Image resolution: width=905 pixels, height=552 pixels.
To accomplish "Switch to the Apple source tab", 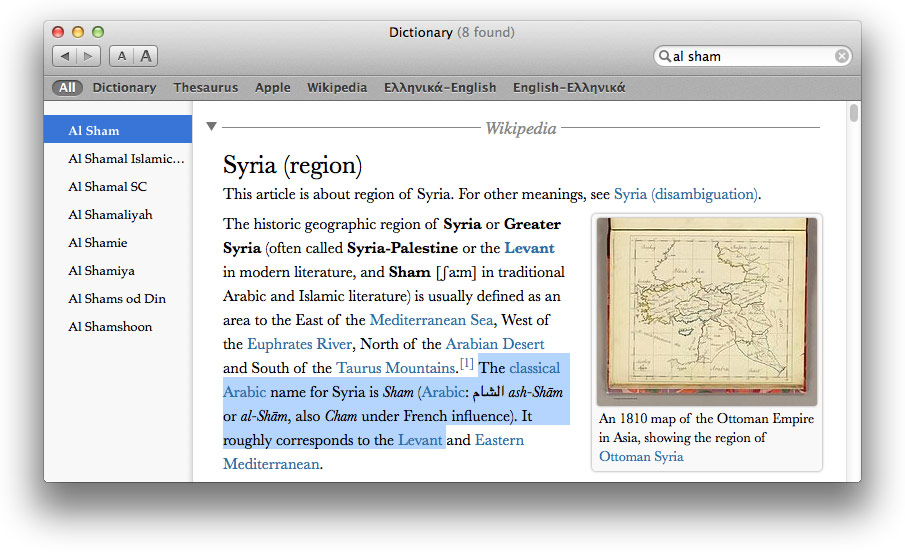I will 272,87.
